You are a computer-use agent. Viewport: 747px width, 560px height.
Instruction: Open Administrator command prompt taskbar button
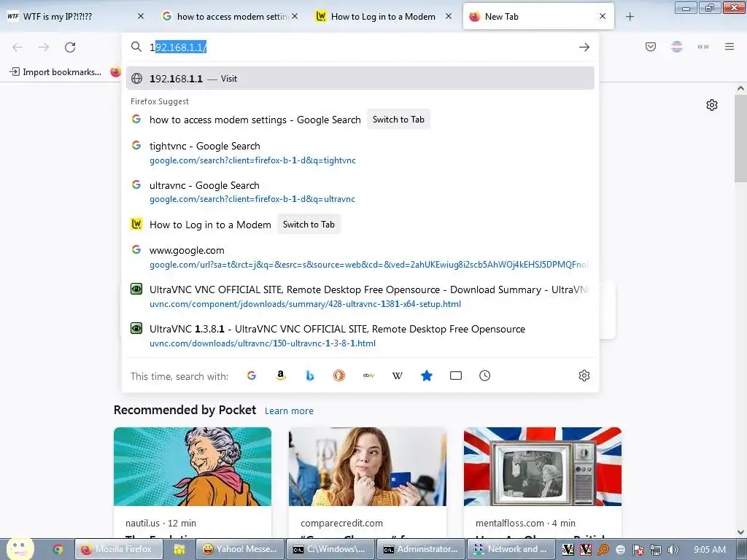pyautogui.click(x=421, y=549)
